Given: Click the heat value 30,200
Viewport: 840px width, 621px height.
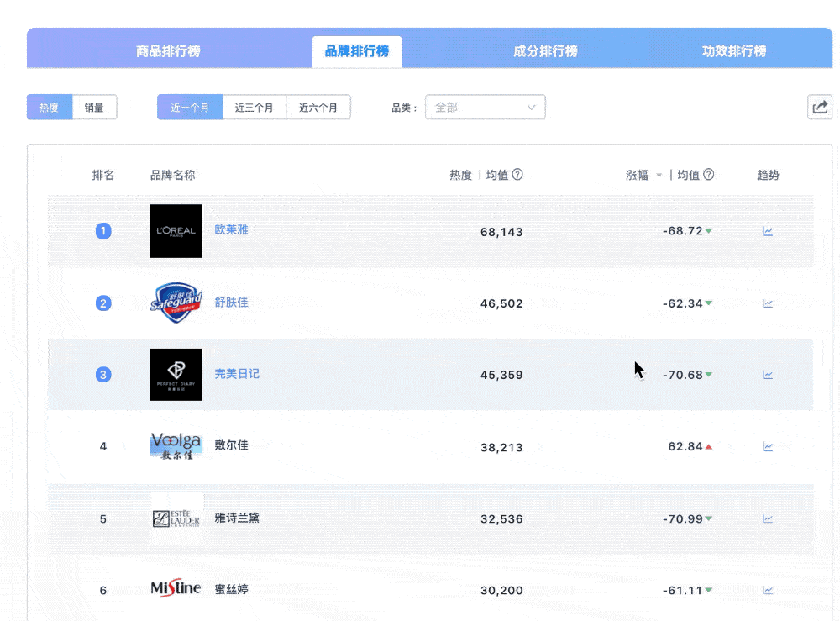Looking at the screenshot, I should (x=501, y=591).
